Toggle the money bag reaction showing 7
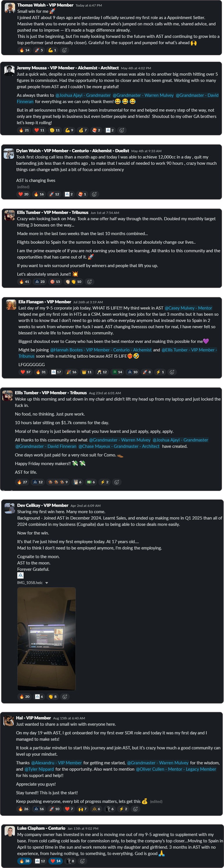 [83, 130]
